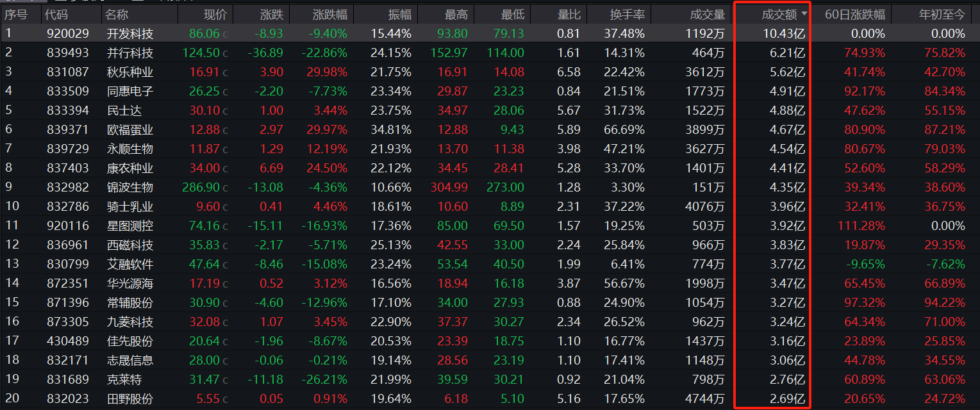Sort by the 涨跌幅 column header
980x410 pixels.
tap(329, 14)
